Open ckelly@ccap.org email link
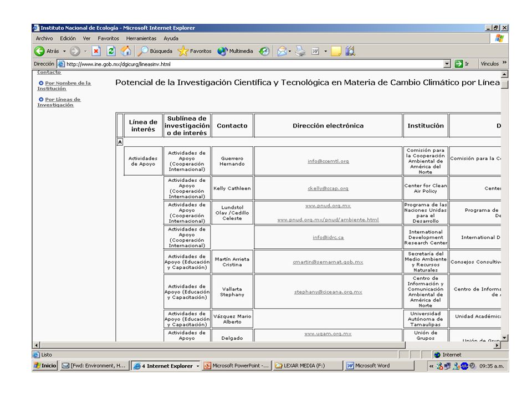Image resolution: width=532 pixels, height=399 pixels. [x=328, y=188]
